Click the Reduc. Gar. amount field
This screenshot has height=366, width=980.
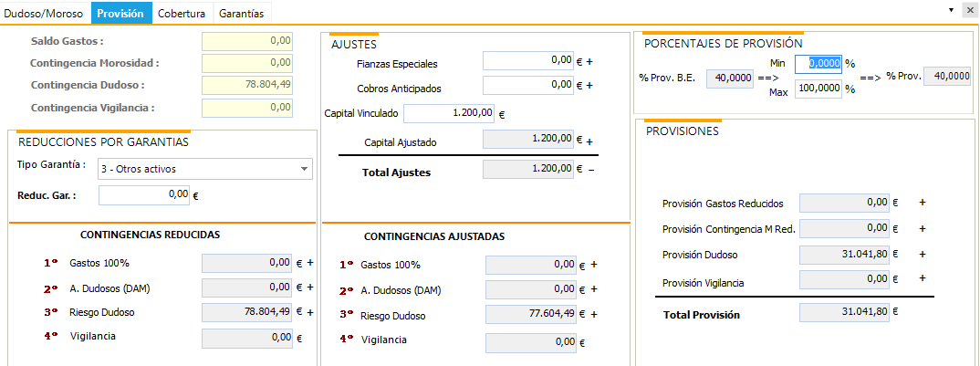point(144,195)
